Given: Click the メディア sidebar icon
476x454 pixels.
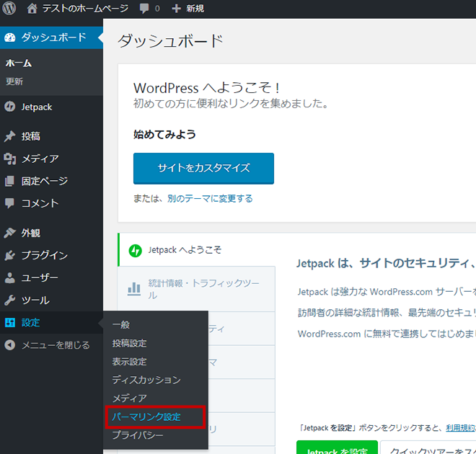Looking at the screenshot, I should pos(9,159).
